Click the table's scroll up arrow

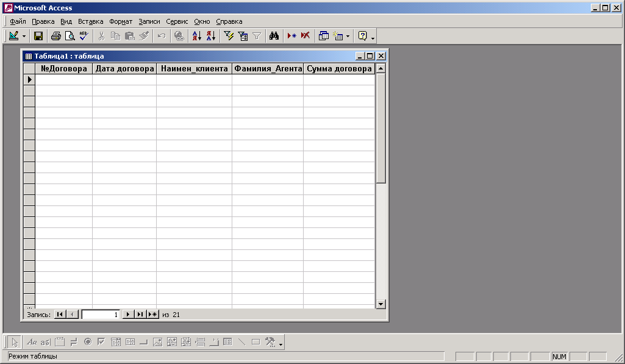[x=380, y=68]
